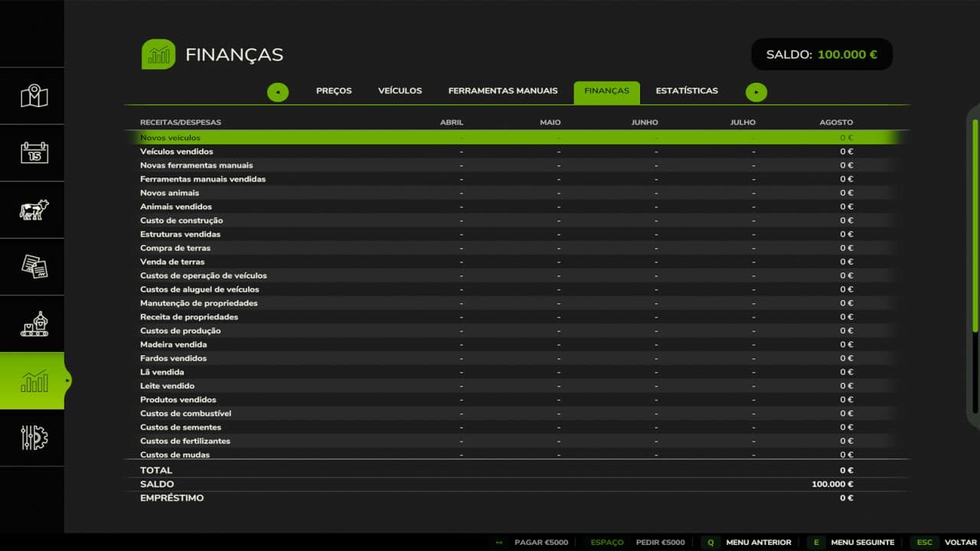
Task: Click the Menu Seguinte button
Action: pyautogui.click(x=862, y=543)
